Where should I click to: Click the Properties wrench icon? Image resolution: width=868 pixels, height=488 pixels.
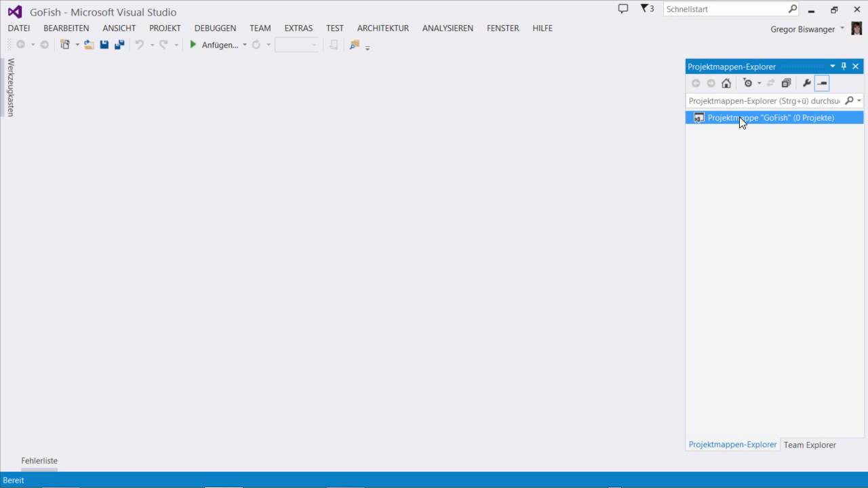[x=806, y=83]
